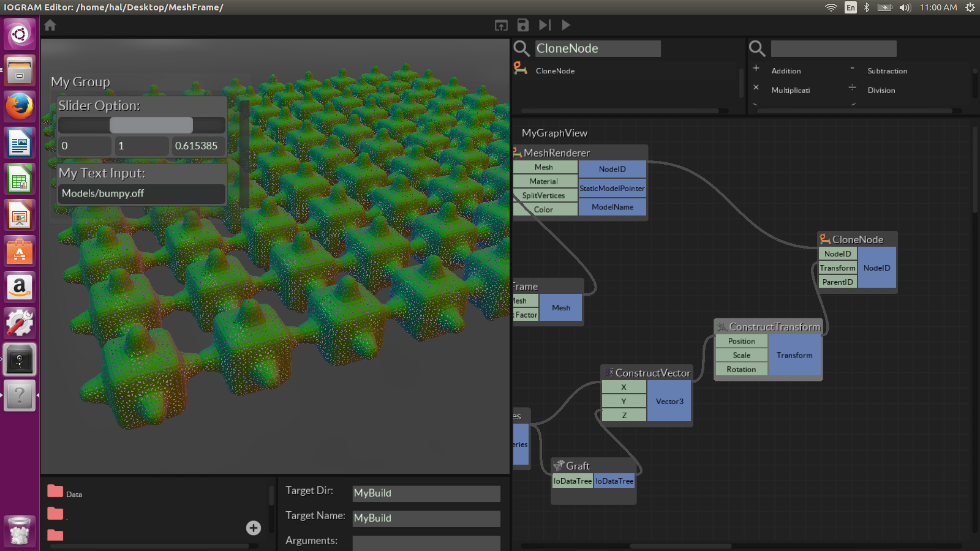Click the magnifier beside CloneNode search

point(521,48)
